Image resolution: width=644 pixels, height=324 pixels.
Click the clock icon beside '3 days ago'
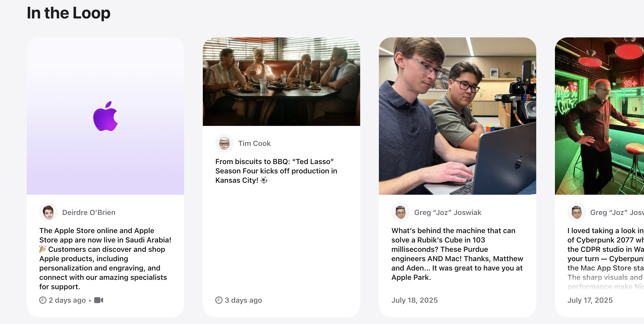coord(219,300)
